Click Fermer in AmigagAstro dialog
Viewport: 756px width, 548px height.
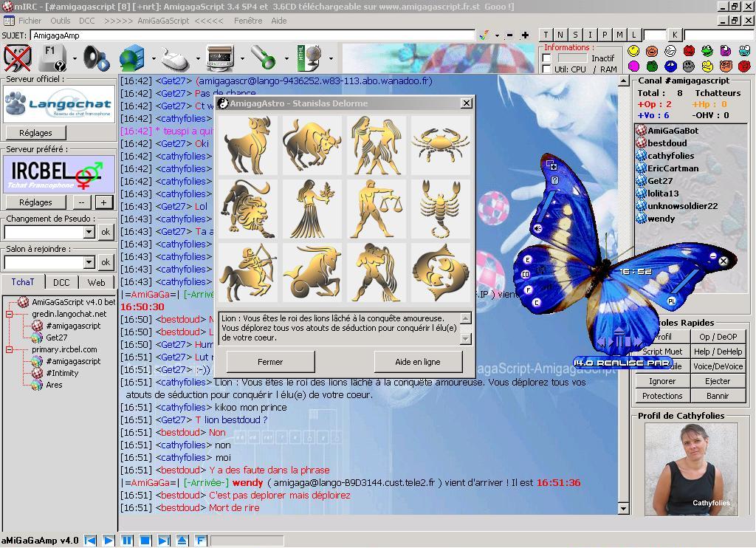coord(270,362)
